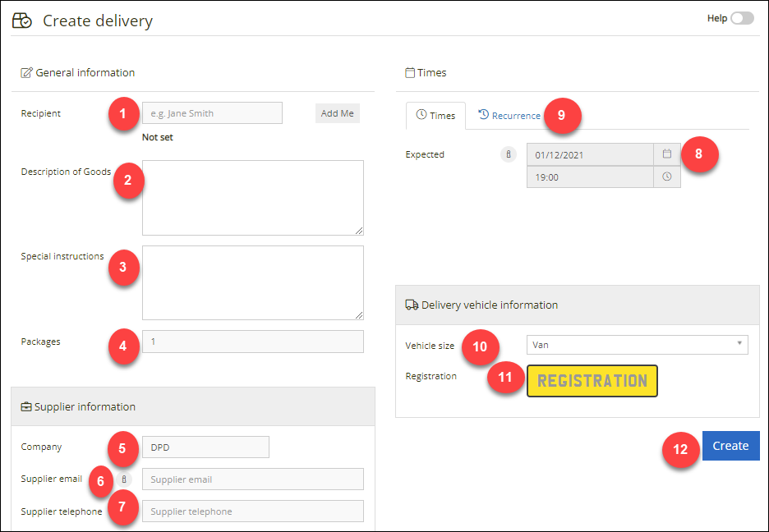Click the info icon next to Expected
Viewport: 769px width, 532px height.
click(x=509, y=154)
